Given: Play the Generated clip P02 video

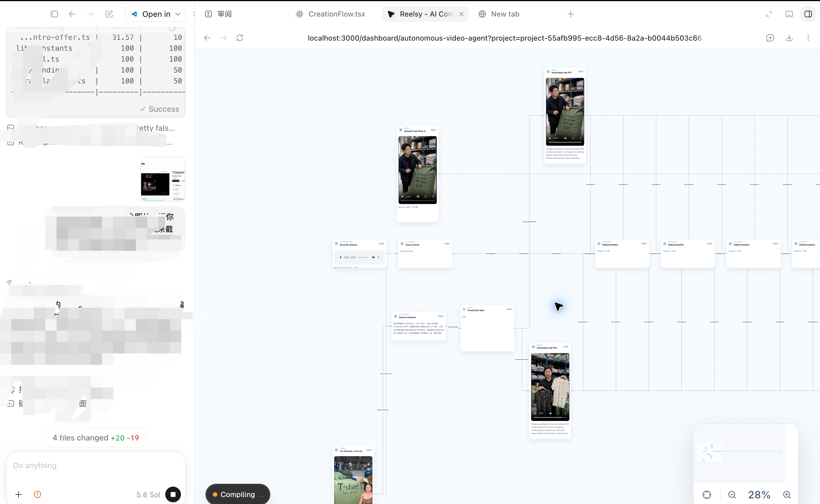Looking at the screenshot, I should 535,413.
